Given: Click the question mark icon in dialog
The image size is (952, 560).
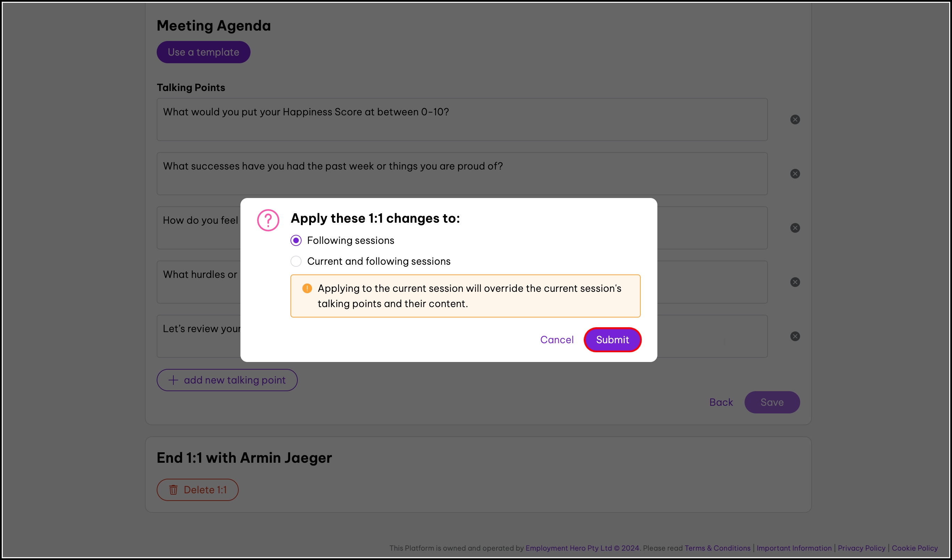Looking at the screenshot, I should pos(268,220).
